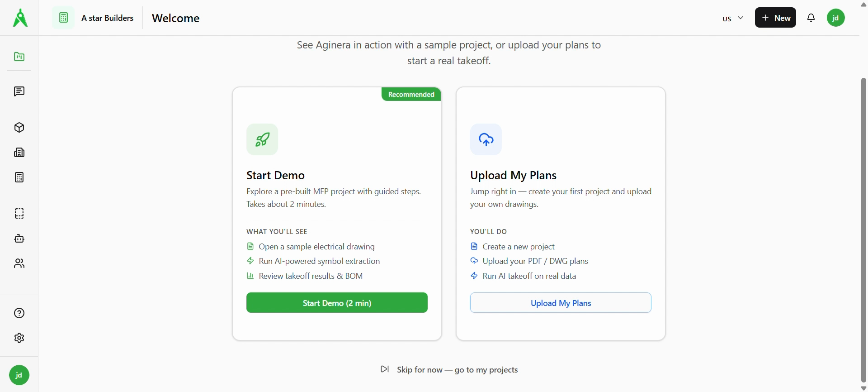Open the team members icon in the sidebar

pos(19,263)
